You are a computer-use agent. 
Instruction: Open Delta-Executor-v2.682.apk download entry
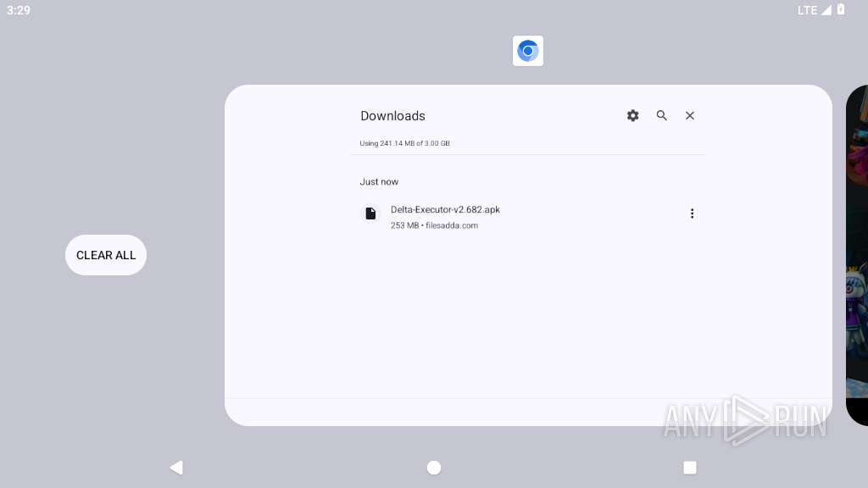pyautogui.click(x=527, y=217)
